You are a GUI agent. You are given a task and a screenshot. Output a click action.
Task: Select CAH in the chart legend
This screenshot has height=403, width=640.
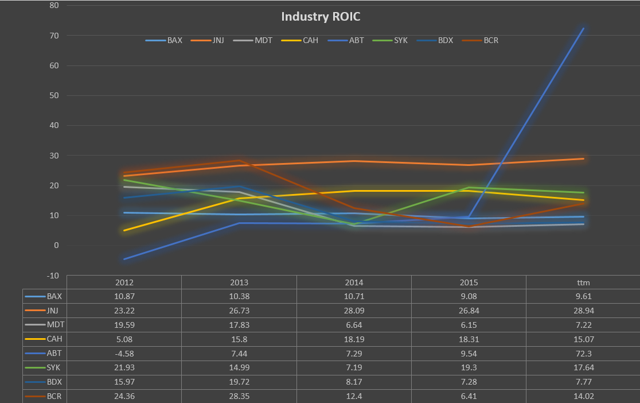point(300,40)
